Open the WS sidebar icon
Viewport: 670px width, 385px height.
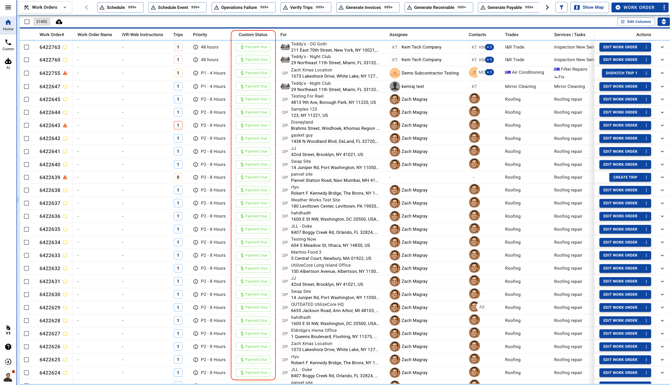pos(8,330)
